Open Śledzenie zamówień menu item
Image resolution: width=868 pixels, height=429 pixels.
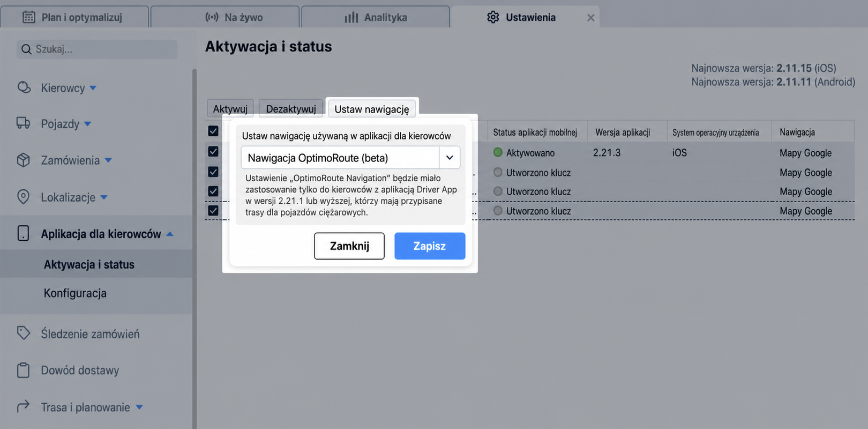[90, 334]
